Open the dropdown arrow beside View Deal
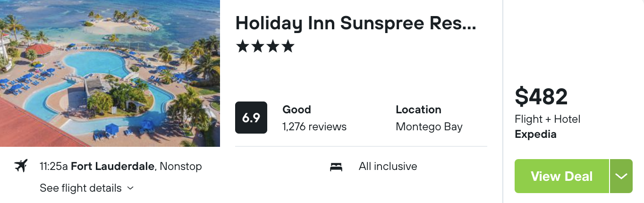Screen dimensions: 644x203 tap(621, 176)
